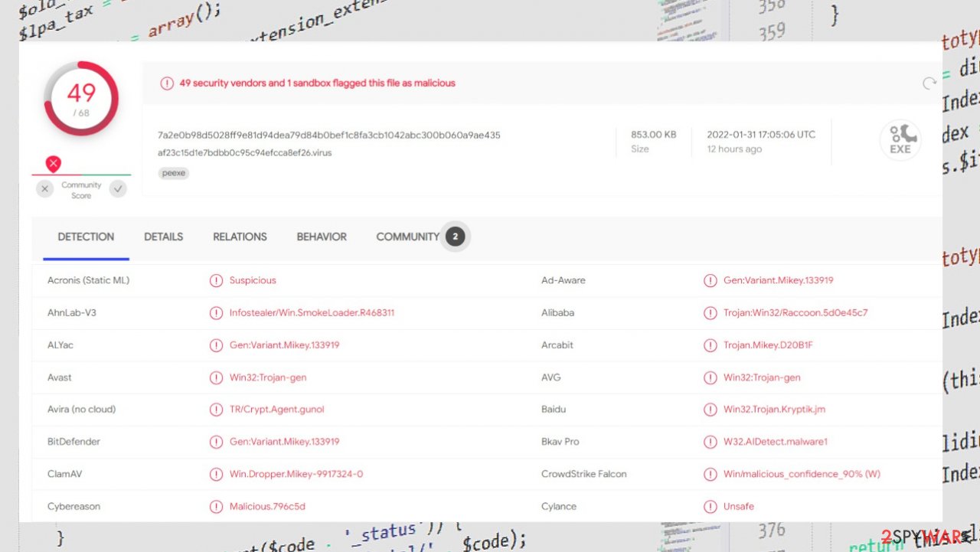Switch to the BEHAVIOR tab
The image size is (980, 552).
[x=322, y=237]
